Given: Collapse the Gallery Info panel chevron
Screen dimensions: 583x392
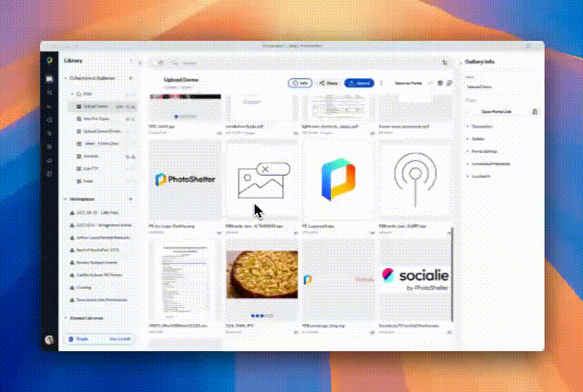Looking at the screenshot, I should pyautogui.click(x=461, y=63).
